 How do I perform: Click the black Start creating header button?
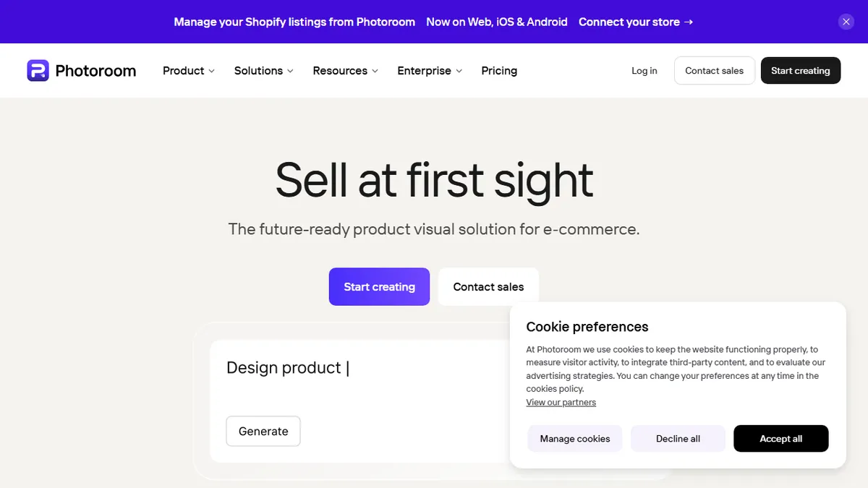801,71
